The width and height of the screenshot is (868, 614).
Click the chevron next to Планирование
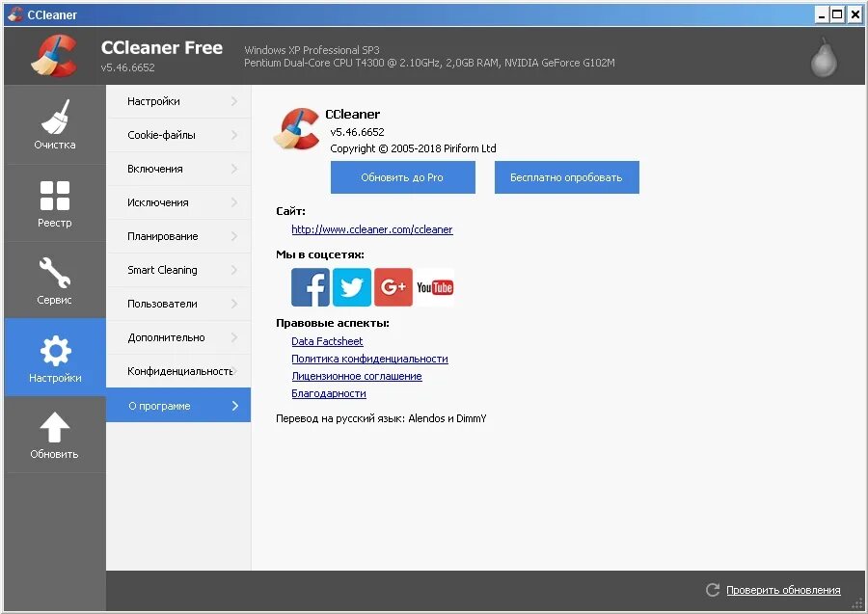pos(234,236)
